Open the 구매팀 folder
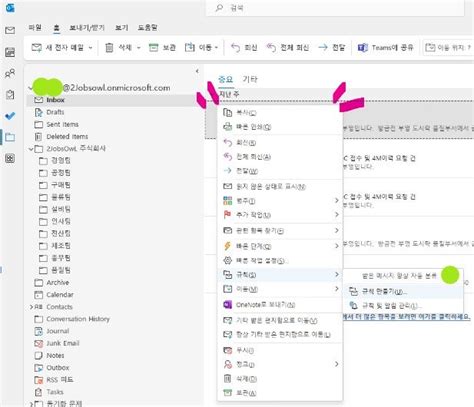Viewport: 474px width, 407px height. 55,185
